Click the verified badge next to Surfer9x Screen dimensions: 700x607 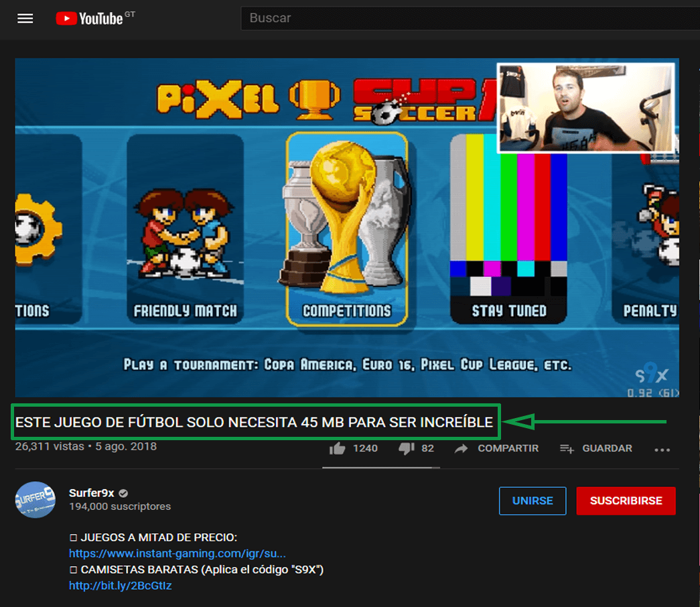pos(124,493)
